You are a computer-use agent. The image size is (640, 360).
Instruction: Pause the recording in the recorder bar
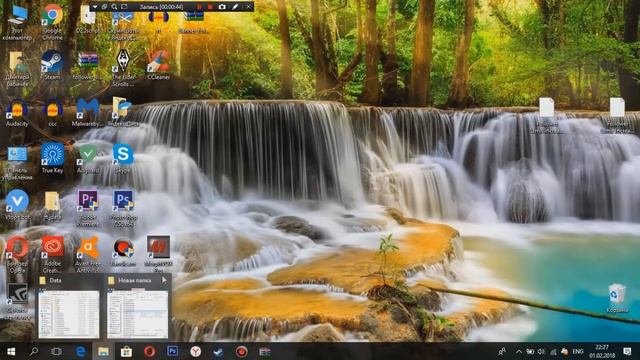pos(200,7)
